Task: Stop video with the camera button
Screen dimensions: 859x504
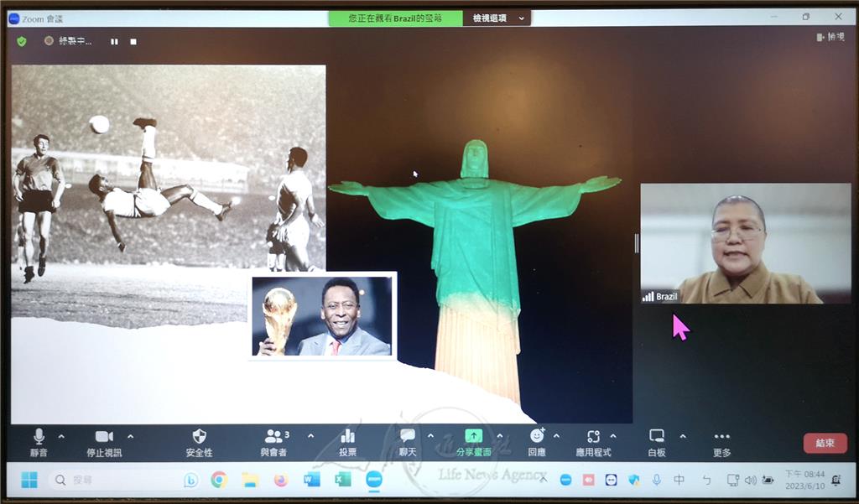Action: 104,443
